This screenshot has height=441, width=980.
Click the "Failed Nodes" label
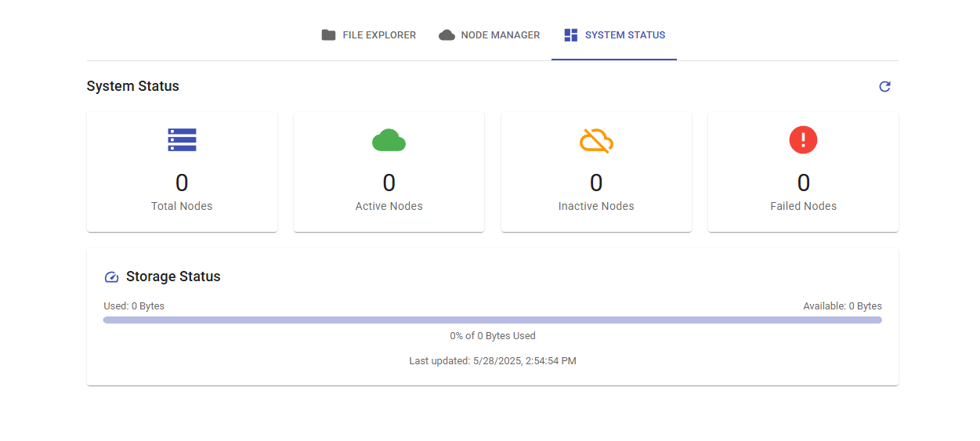[x=803, y=206]
